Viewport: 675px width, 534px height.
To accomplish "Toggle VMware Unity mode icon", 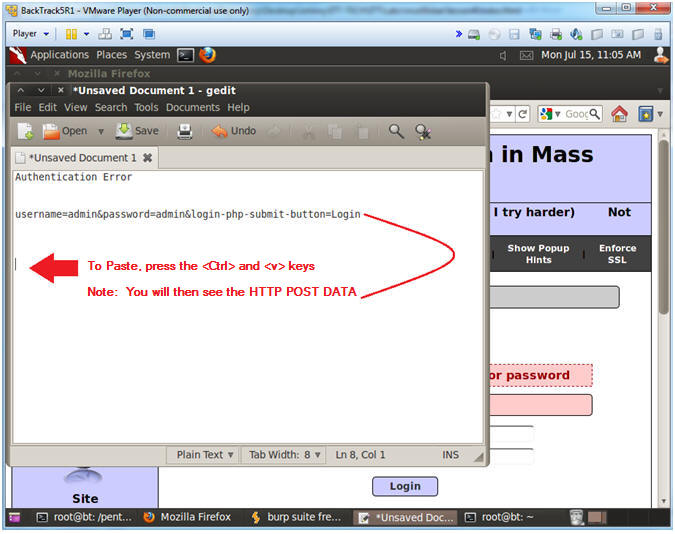I will click(149, 34).
